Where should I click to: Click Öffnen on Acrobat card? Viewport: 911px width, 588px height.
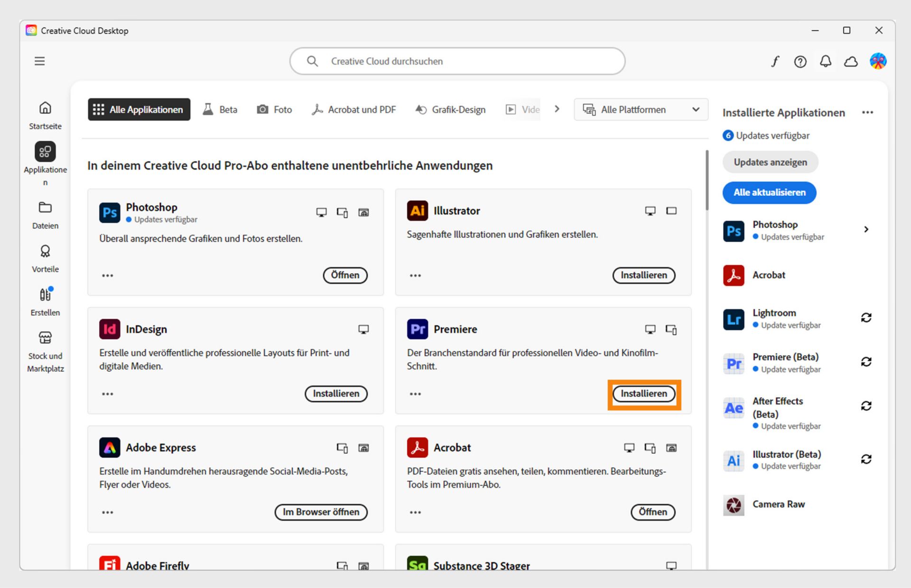653,512
